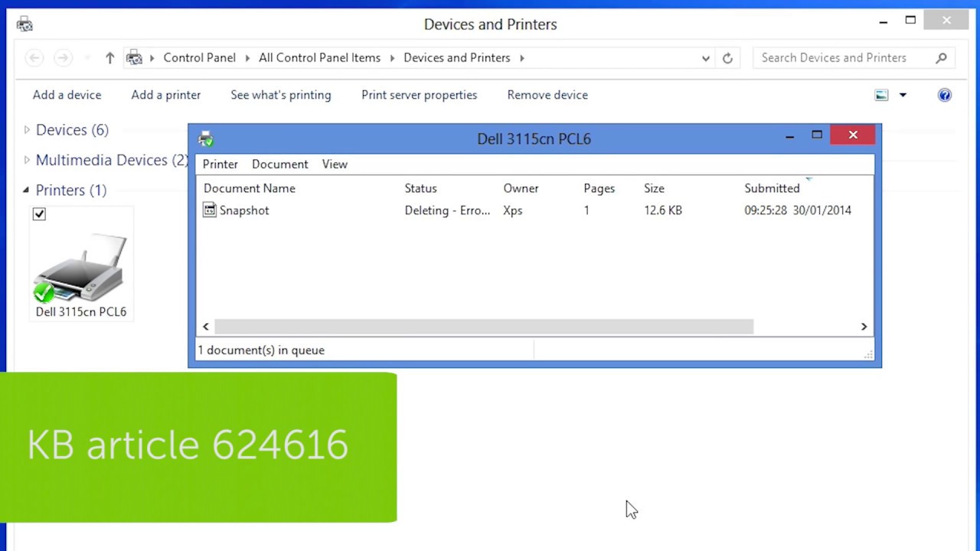Screen dimensions: 980x551
Task: Go up one folder level arrow
Action: click(x=109, y=57)
